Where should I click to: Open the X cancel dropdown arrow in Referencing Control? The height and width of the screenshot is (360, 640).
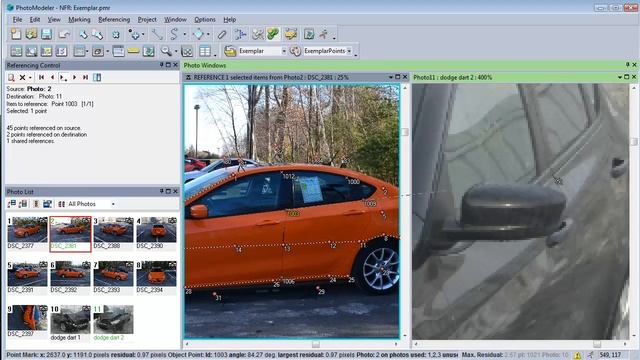point(30,78)
